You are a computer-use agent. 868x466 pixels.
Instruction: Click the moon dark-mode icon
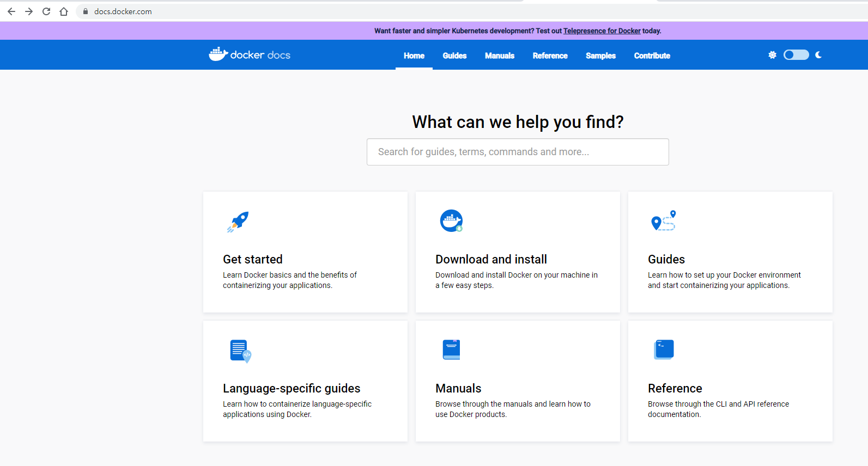[818, 55]
